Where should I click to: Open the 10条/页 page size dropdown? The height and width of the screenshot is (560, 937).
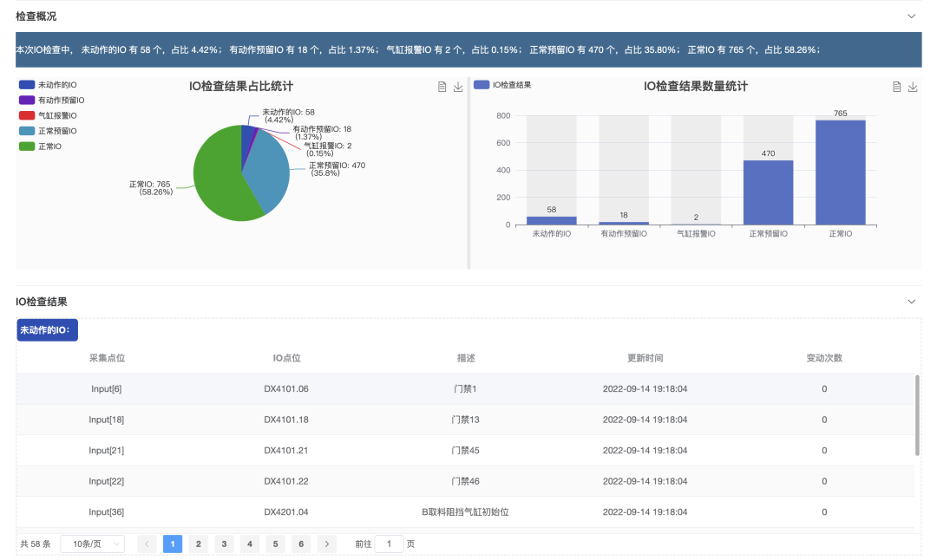pos(92,544)
